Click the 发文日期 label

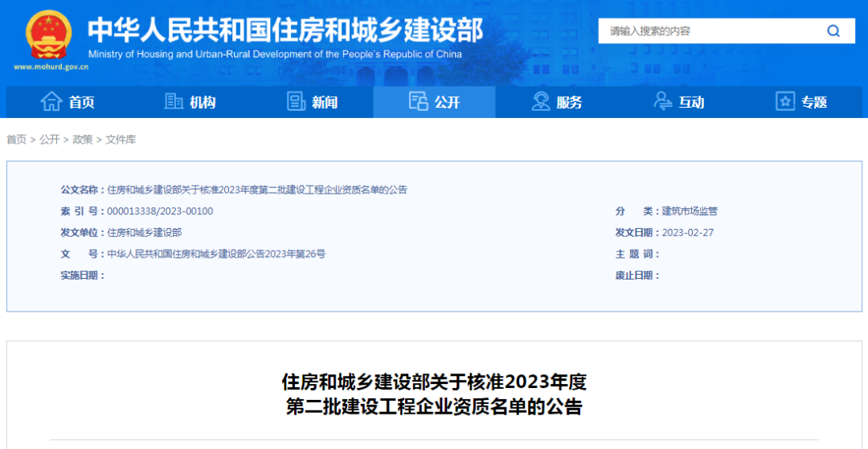tap(636, 233)
